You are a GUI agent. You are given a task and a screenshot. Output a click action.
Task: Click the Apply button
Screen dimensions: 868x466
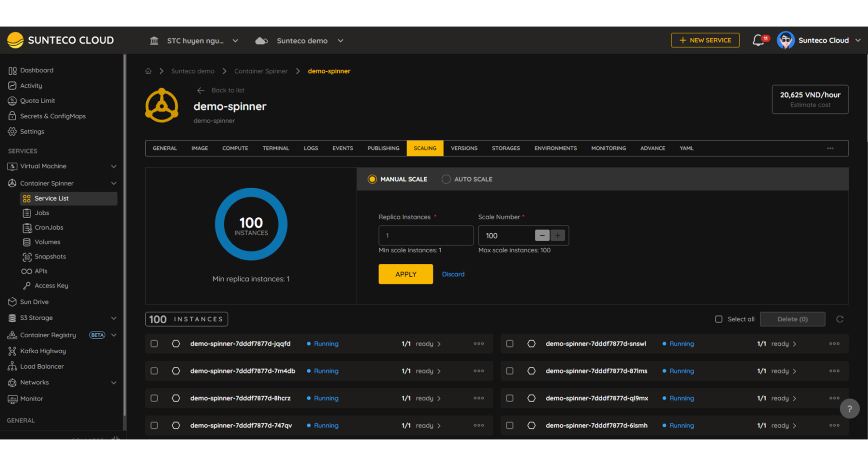point(406,274)
